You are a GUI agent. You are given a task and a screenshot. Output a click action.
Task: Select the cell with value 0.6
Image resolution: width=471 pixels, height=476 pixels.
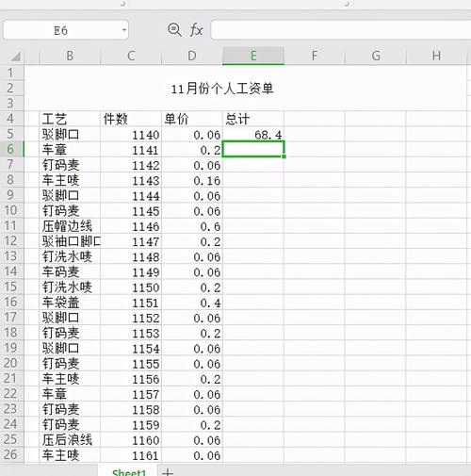click(192, 226)
